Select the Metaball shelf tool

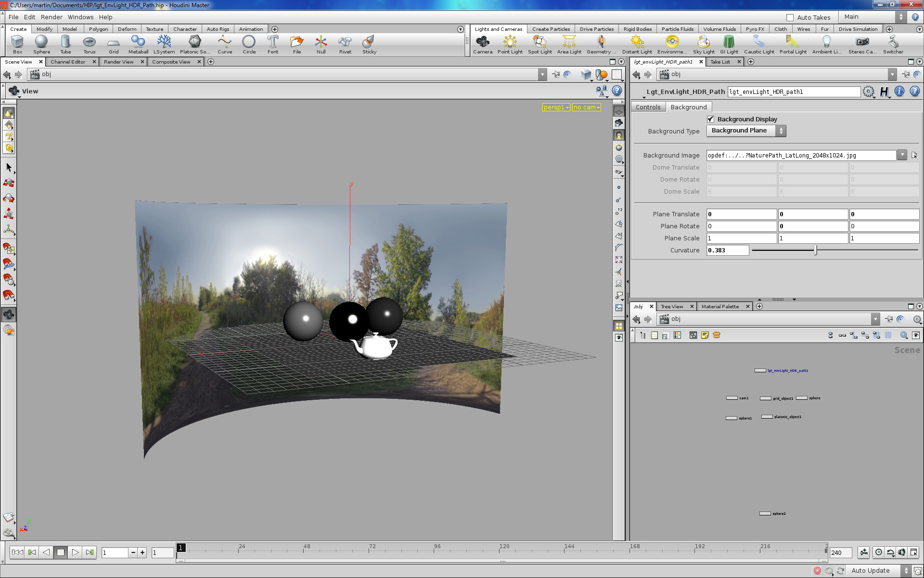[138, 44]
